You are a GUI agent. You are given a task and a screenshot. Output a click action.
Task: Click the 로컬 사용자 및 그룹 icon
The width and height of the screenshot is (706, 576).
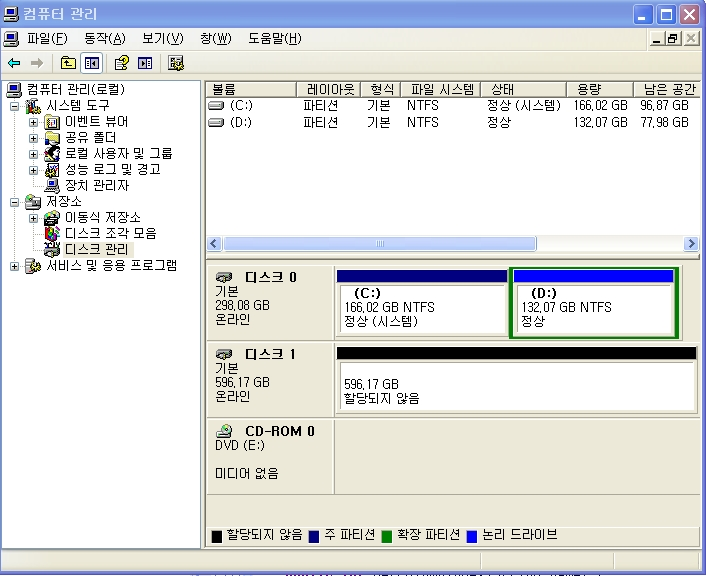click(x=52, y=154)
